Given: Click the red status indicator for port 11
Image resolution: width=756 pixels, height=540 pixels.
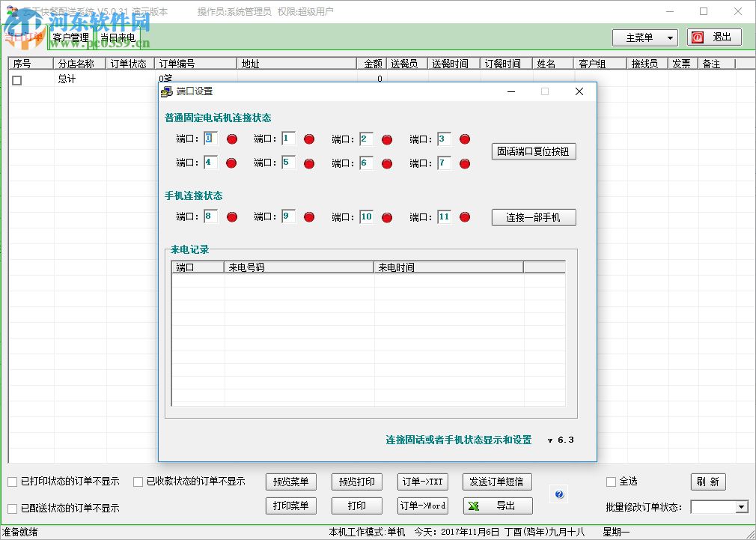Looking at the screenshot, I should coord(465,217).
